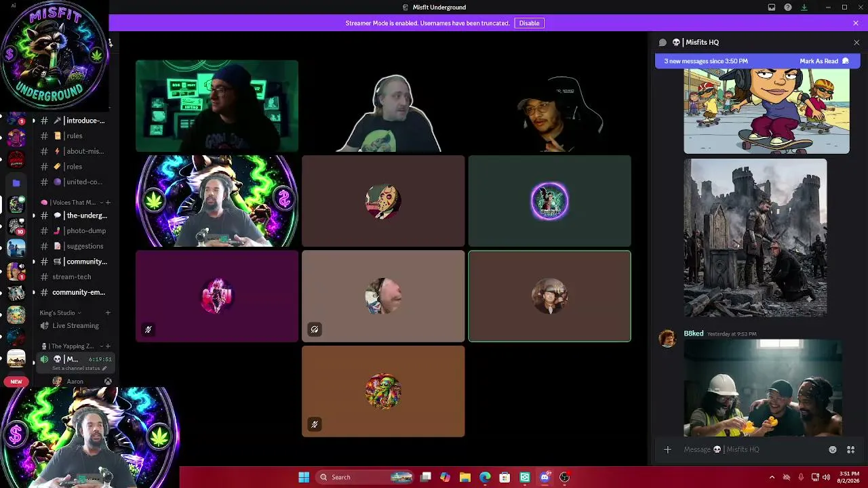The width and height of the screenshot is (868, 488).
Task: Click the message input field for Misfits HQ
Action: pos(753,449)
